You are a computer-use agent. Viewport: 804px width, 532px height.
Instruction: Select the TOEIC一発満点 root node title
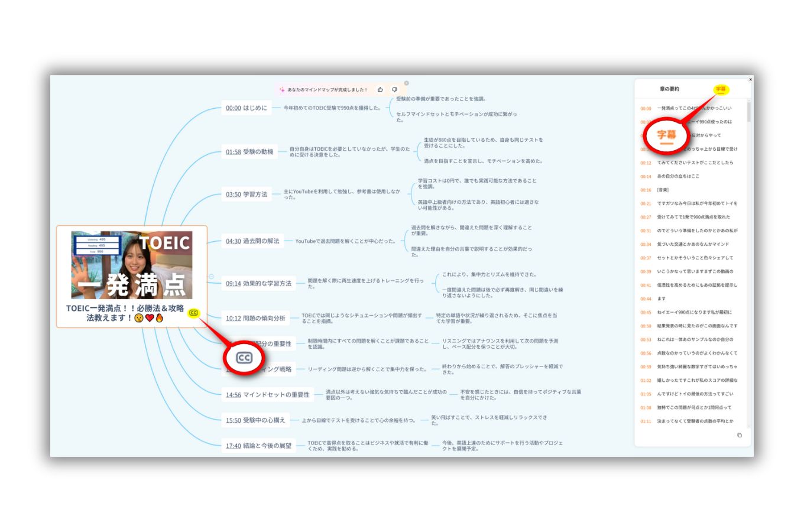pos(125,313)
